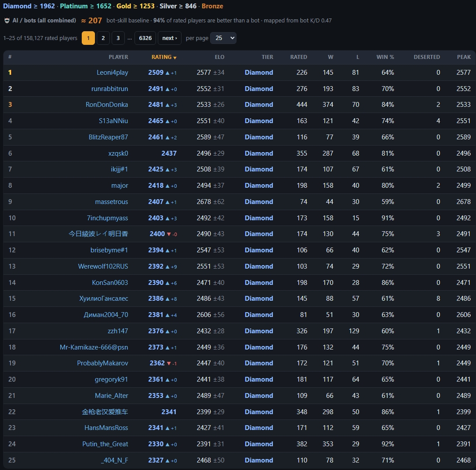
Task: Open the per page dropdown showing 25
Action: (223, 38)
